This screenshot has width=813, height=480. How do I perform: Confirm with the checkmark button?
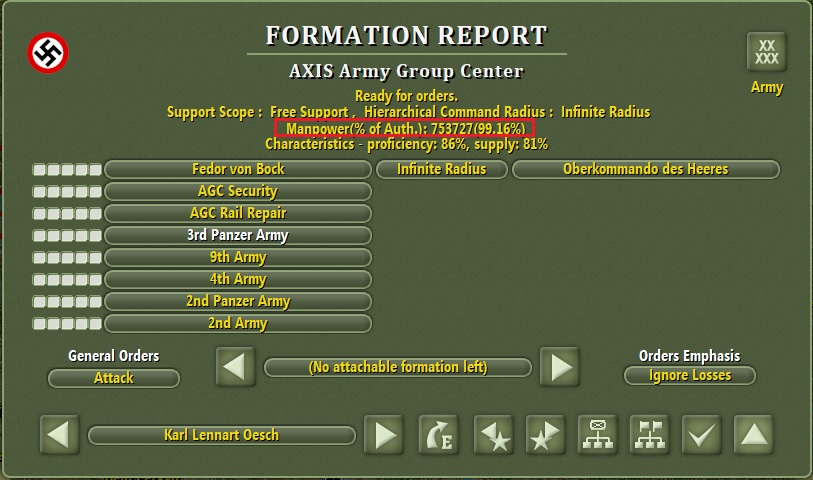coord(702,434)
